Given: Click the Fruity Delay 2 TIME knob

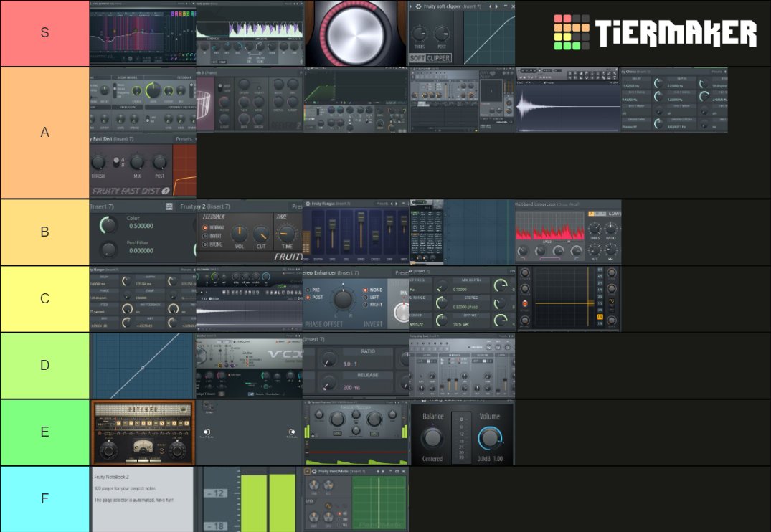Looking at the screenshot, I should pyautogui.click(x=288, y=232).
